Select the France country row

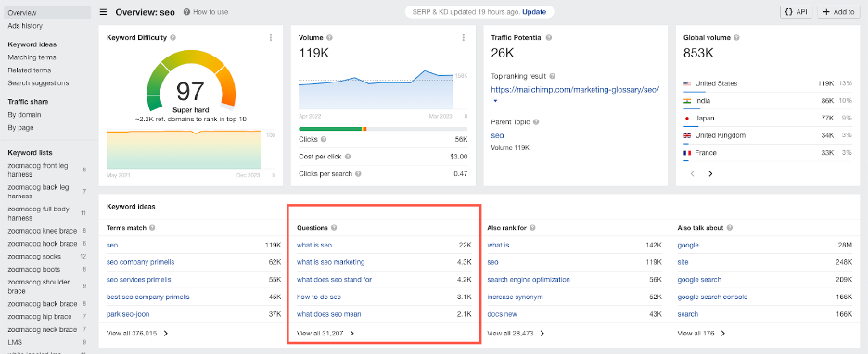[x=768, y=153]
